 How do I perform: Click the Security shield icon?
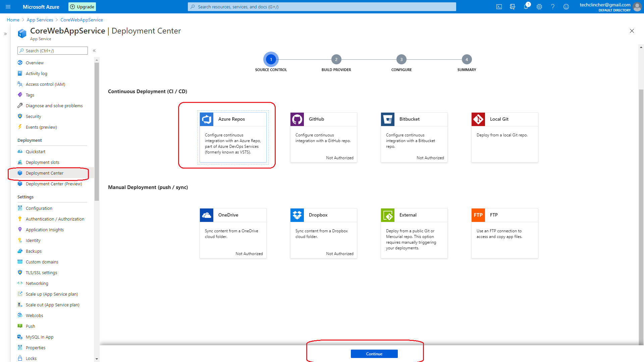pos(20,116)
